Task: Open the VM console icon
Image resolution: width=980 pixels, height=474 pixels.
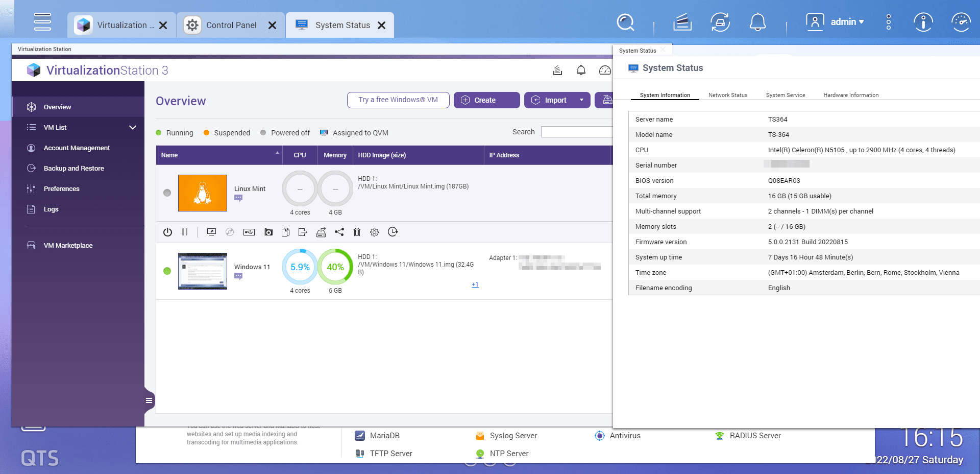Action: (x=211, y=232)
